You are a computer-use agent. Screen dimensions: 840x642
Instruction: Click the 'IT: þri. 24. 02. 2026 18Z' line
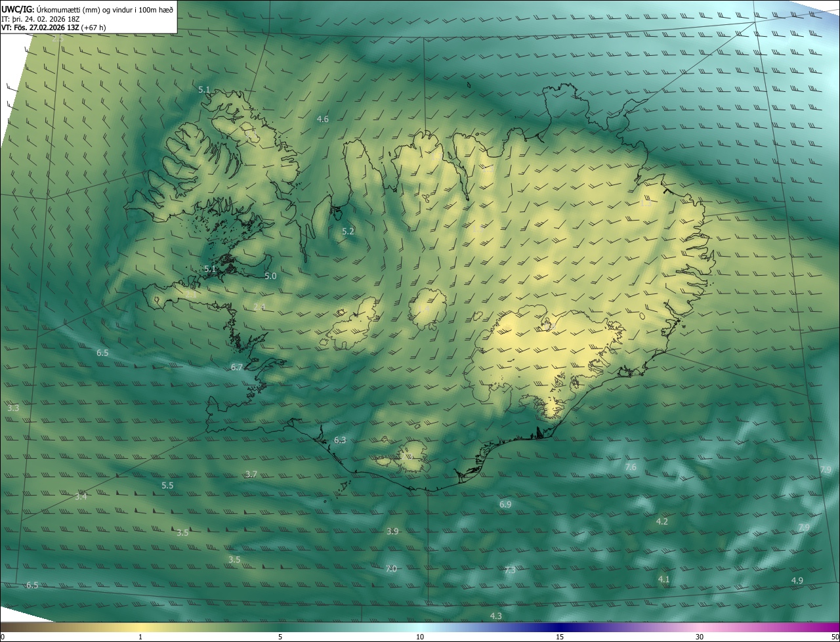coord(40,19)
